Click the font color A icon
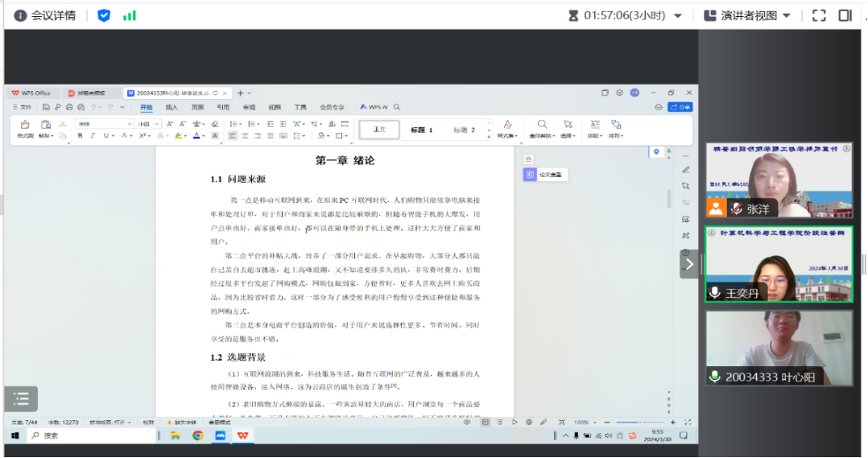 (196, 136)
